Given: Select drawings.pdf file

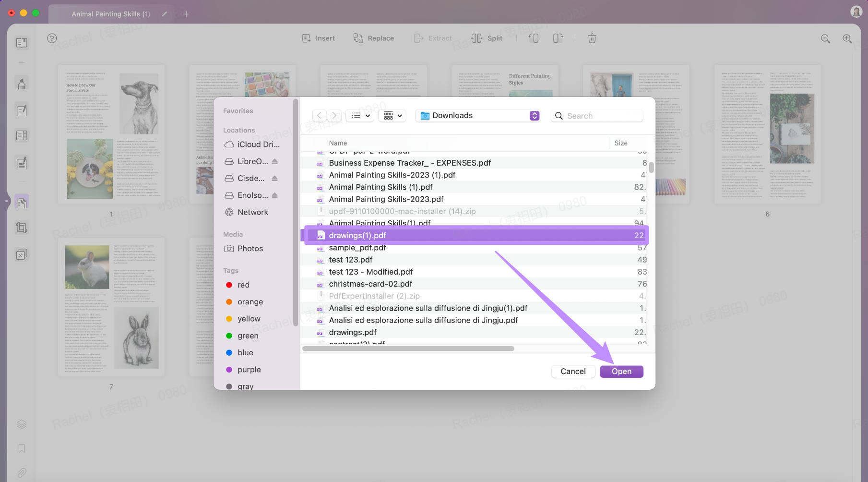Looking at the screenshot, I should pos(475,332).
